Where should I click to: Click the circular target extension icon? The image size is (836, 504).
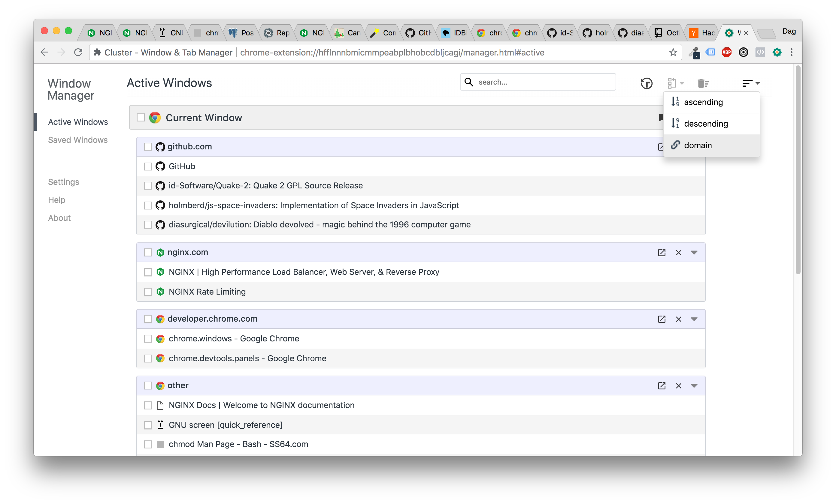point(744,52)
